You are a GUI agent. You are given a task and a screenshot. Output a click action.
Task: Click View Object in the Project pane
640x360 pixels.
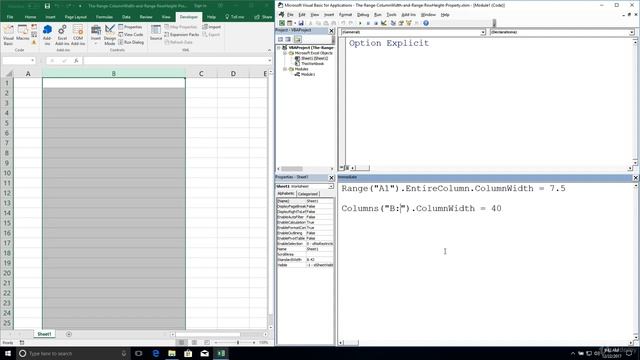pyautogui.click(x=288, y=39)
